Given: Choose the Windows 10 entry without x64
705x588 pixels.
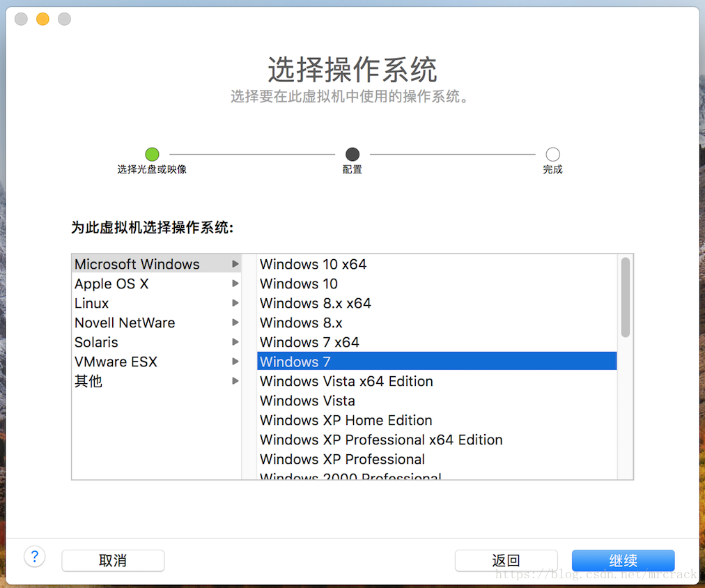Looking at the screenshot, I should (x=437, y=284).
